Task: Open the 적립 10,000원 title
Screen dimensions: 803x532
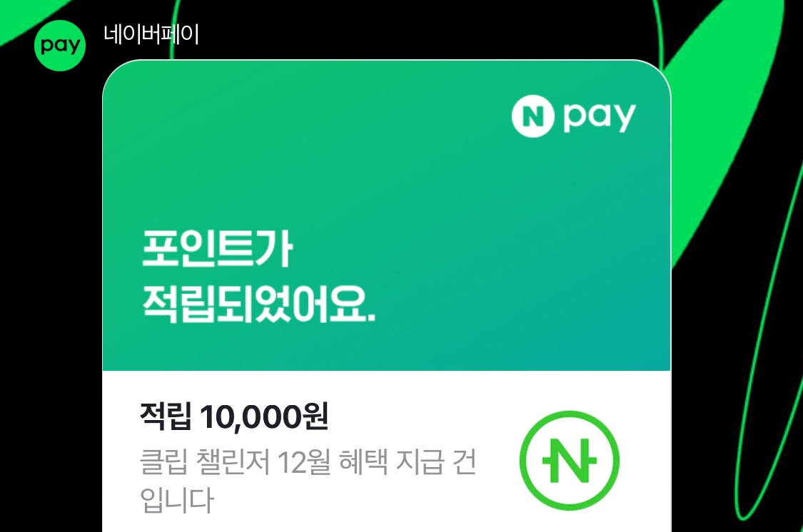Action: tap(234, 416)
